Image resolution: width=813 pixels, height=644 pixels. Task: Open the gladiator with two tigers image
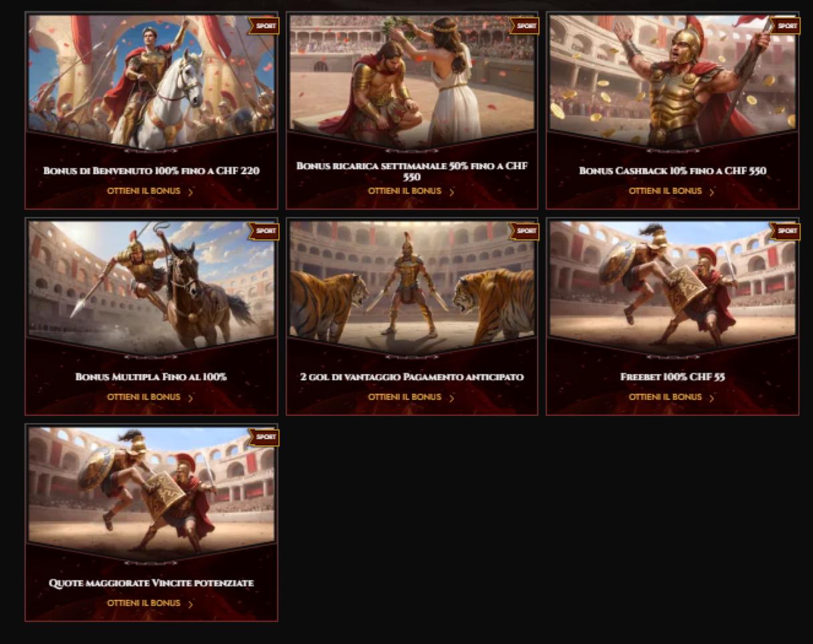point(412,286)
